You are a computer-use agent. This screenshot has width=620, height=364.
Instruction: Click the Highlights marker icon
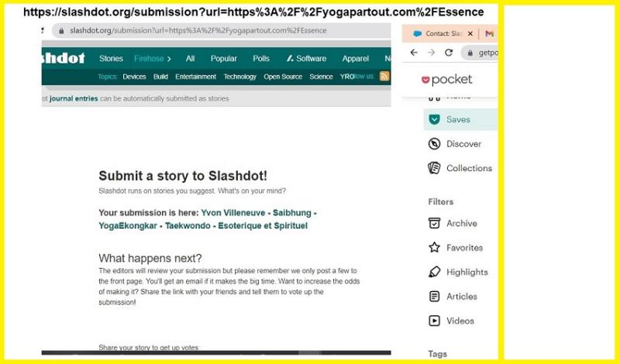point(435,272)
